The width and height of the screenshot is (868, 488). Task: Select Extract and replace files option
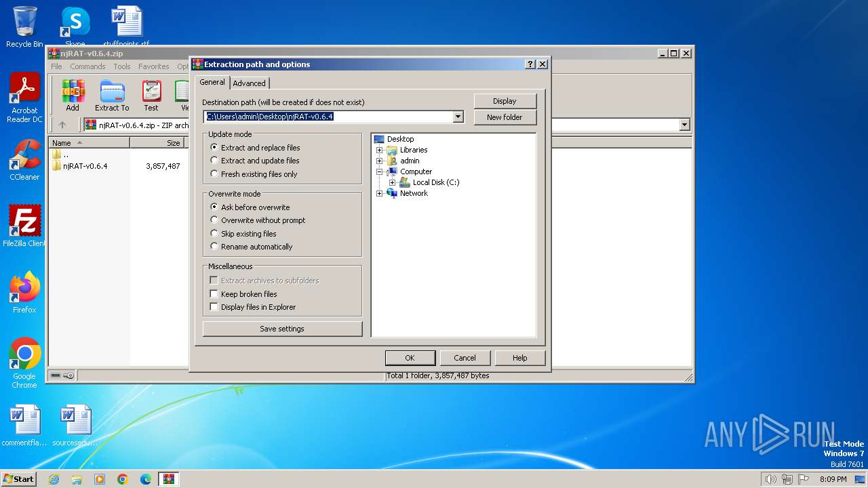coord(214,147)
